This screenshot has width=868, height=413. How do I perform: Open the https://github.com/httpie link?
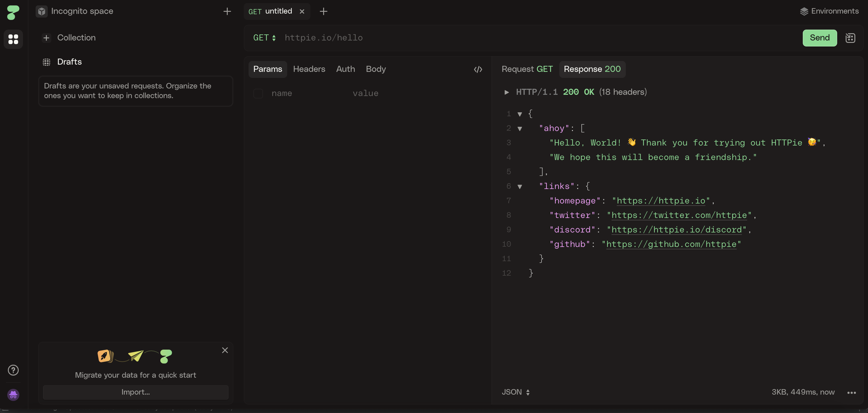(671, 244)
